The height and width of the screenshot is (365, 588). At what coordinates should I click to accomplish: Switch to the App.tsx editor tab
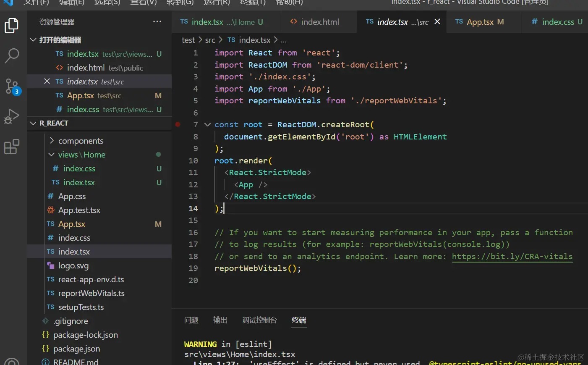click(479, 22)
